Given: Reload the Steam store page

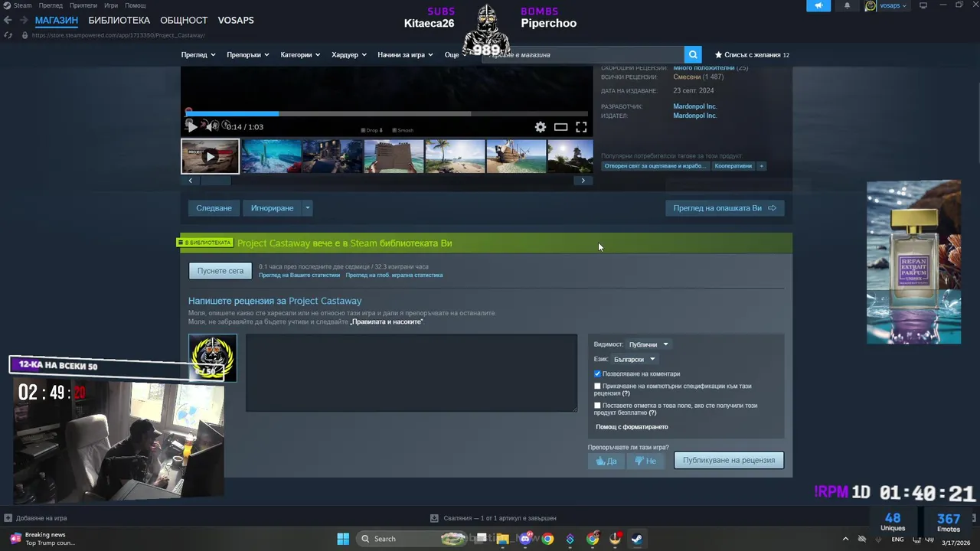Looking at the screenshot, I should pyautogui.click(x=8, y=35).
